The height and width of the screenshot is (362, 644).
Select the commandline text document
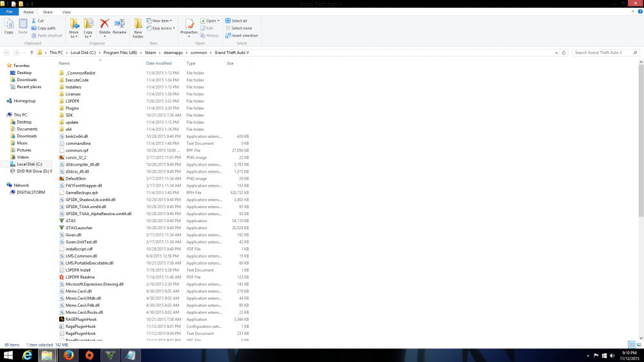click(x=78, y=144)
